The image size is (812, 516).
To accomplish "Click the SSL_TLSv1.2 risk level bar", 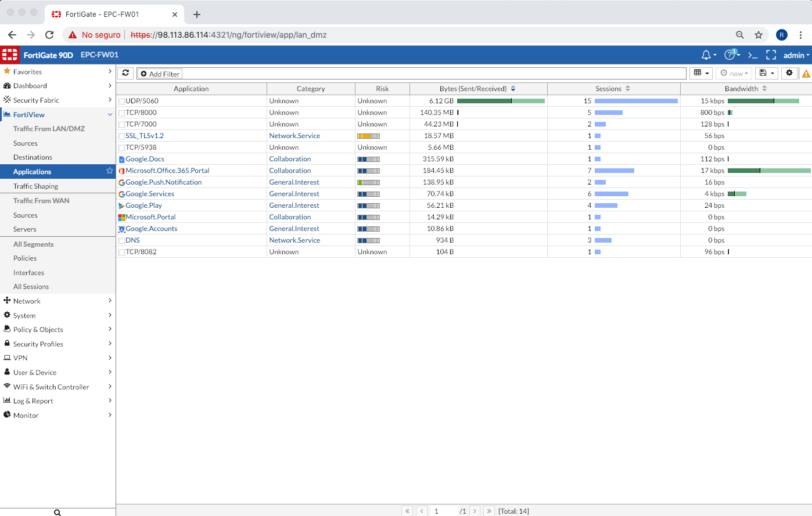I will click(x=369, y=136).
